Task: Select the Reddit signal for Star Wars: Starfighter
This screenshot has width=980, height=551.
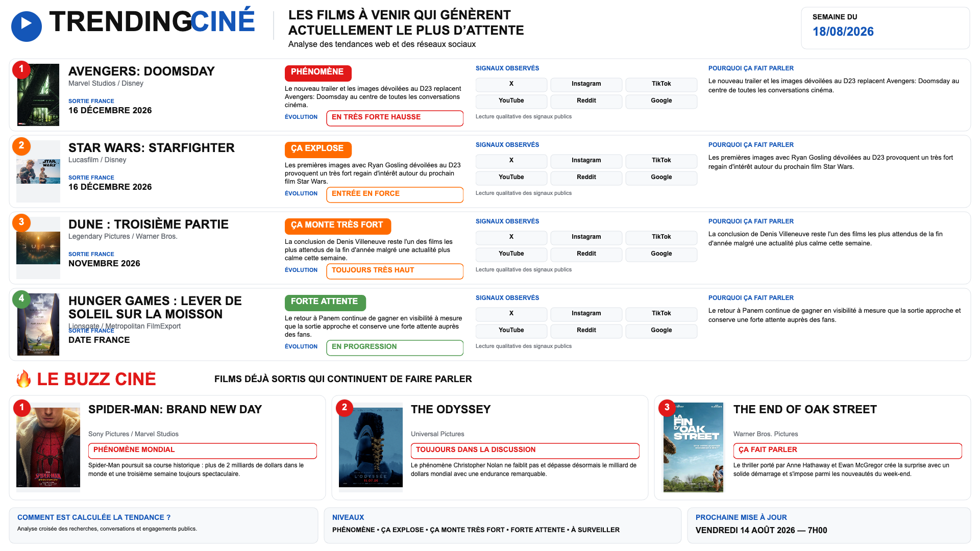Action: coord(586,178)
